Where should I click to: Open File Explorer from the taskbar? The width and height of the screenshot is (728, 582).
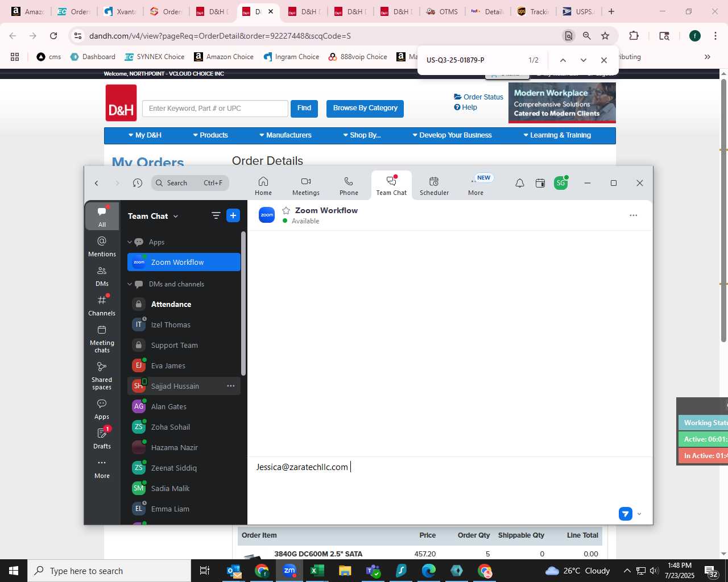pyautogui.click(x=345, y=571)
